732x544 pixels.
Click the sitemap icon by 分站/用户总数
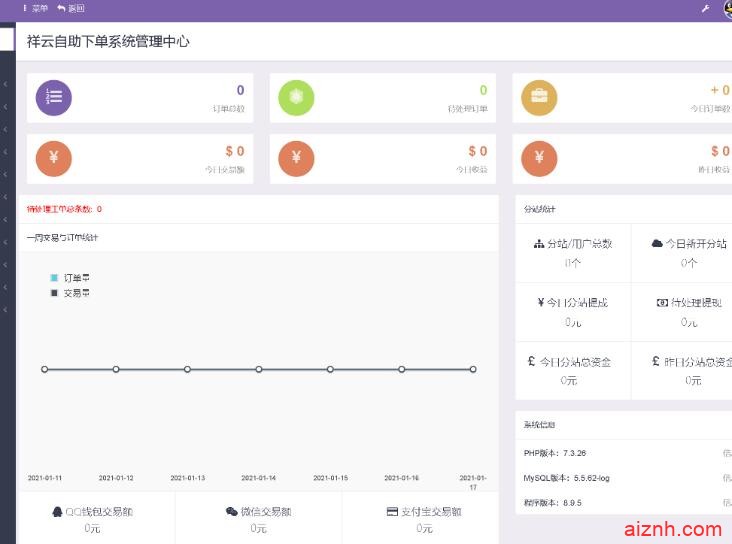[539, 244]
